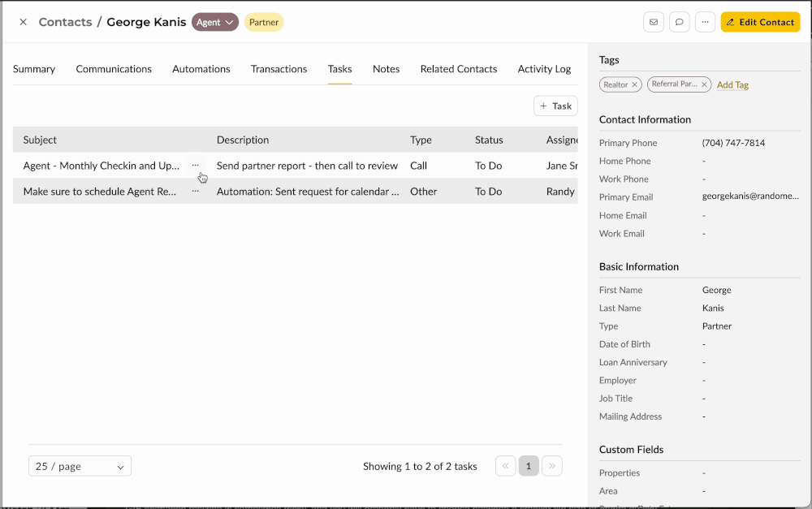Select the Activity Log tab
The width and height of the screenshot is (812, 509).
coord(544,69)
